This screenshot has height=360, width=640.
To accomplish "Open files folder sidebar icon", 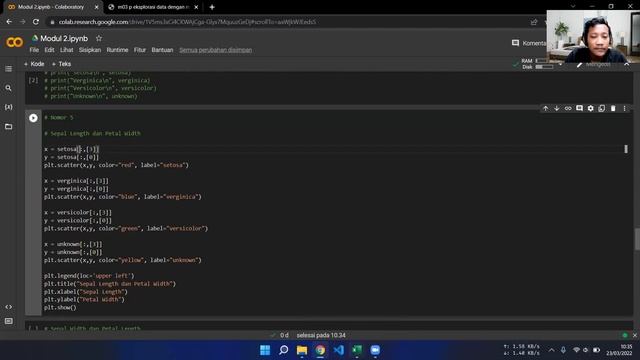I will point(9,127).
